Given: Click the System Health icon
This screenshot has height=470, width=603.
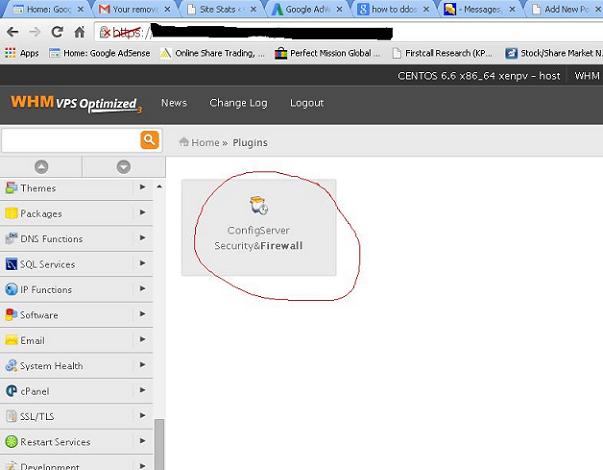Looking at the screenshot, I should 11,365.
